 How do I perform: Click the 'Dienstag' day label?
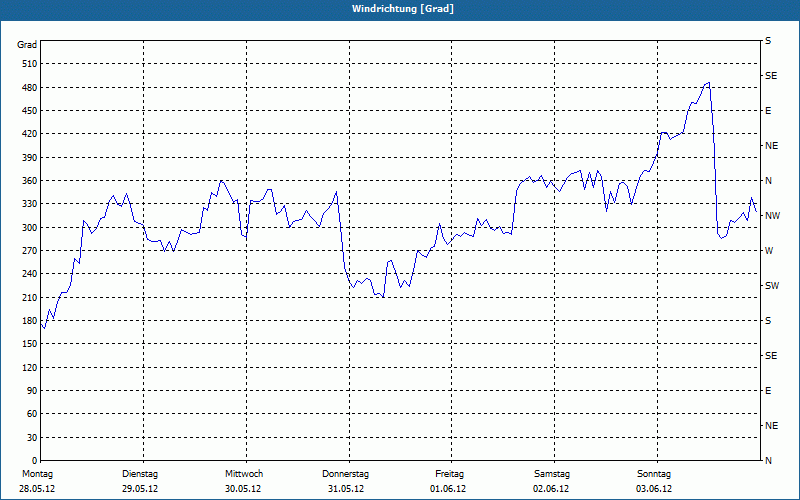click(x=140, y=474)
